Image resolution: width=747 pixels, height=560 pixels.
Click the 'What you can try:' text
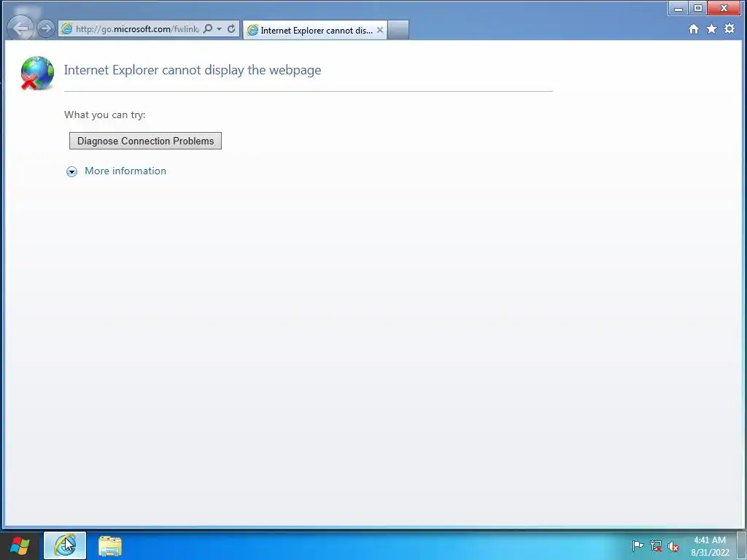coord(105,114)
